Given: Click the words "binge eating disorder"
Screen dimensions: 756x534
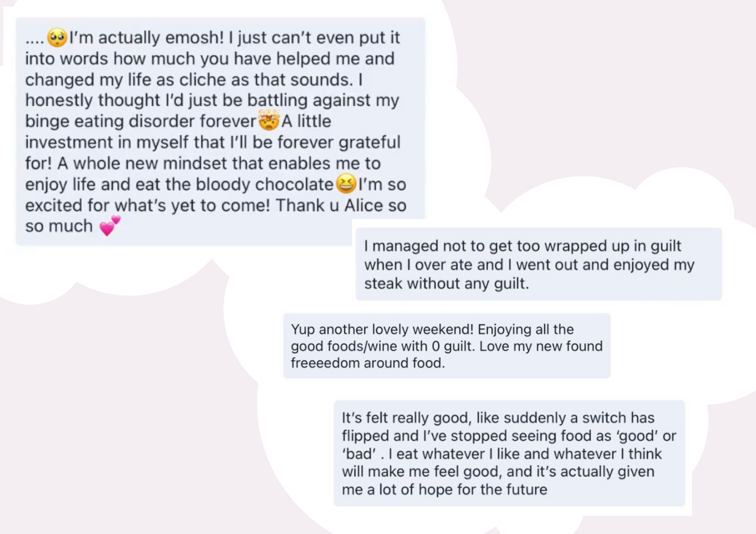Looking at the screenshot, I should 111,122.
